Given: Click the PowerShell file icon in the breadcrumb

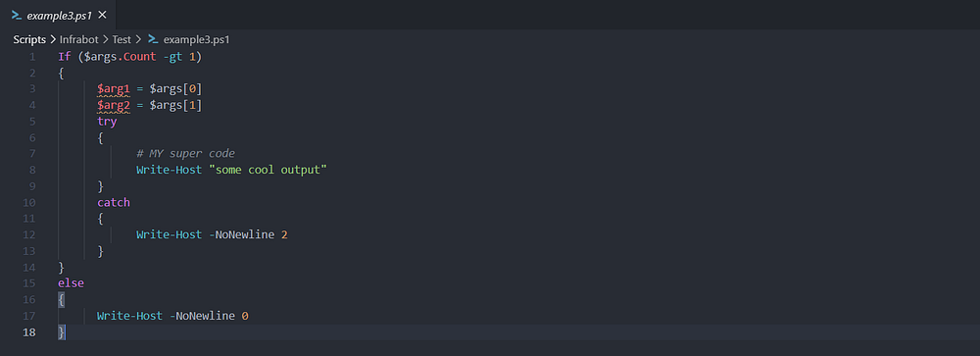Looking at the screenshot, I should pos(153,39).
